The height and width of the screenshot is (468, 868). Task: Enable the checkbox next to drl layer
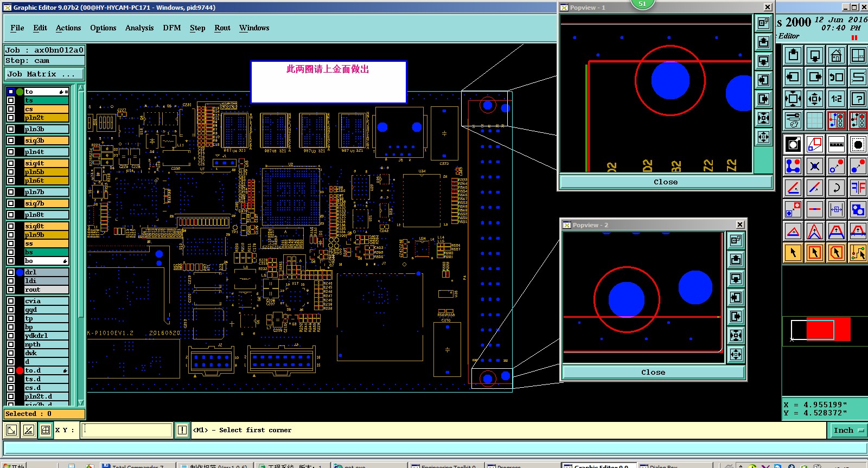click(11, 272)
